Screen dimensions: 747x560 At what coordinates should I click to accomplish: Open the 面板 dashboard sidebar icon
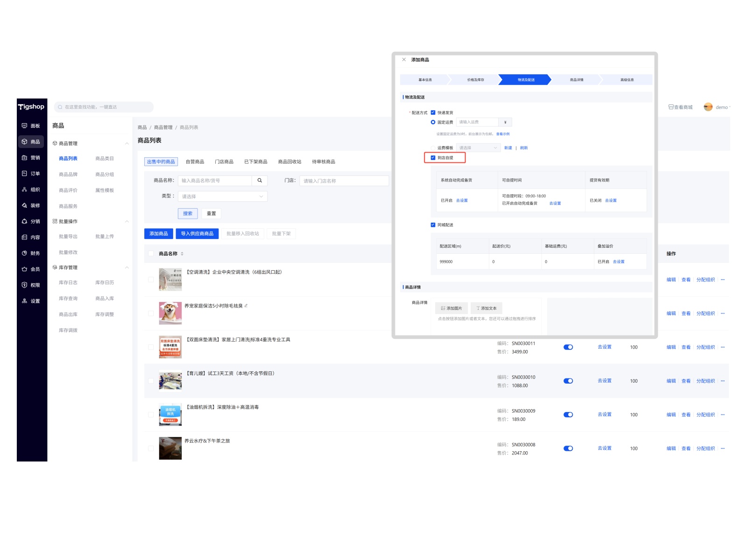click(x=25, y=126)
